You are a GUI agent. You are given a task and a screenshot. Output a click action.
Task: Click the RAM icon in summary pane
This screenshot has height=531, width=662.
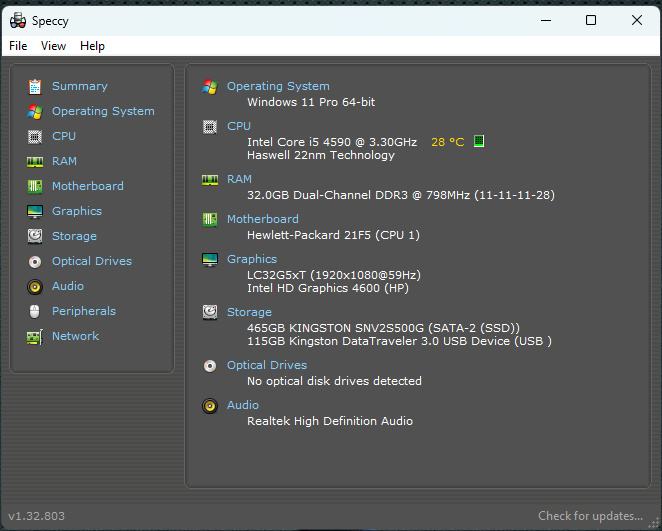(x=210, y=180)
